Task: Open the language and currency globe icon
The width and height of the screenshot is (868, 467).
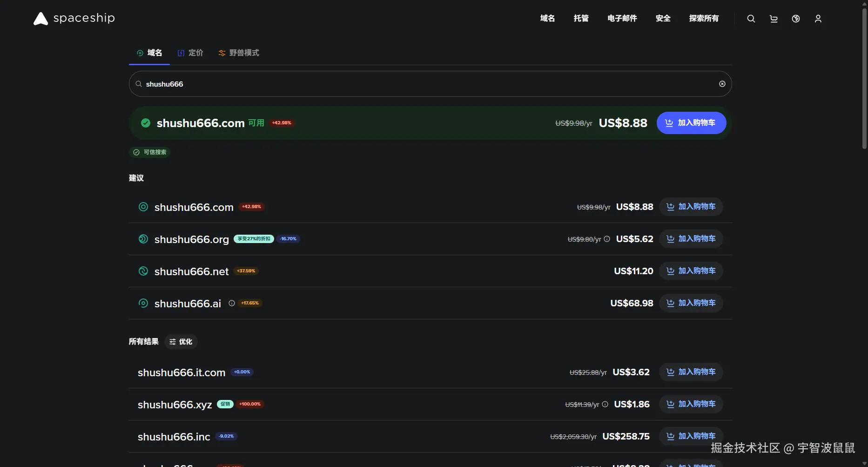Action: 796,19
